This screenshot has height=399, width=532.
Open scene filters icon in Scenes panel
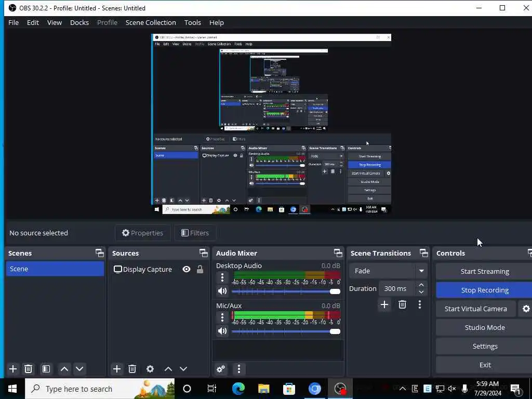click(x=46, y=369)
